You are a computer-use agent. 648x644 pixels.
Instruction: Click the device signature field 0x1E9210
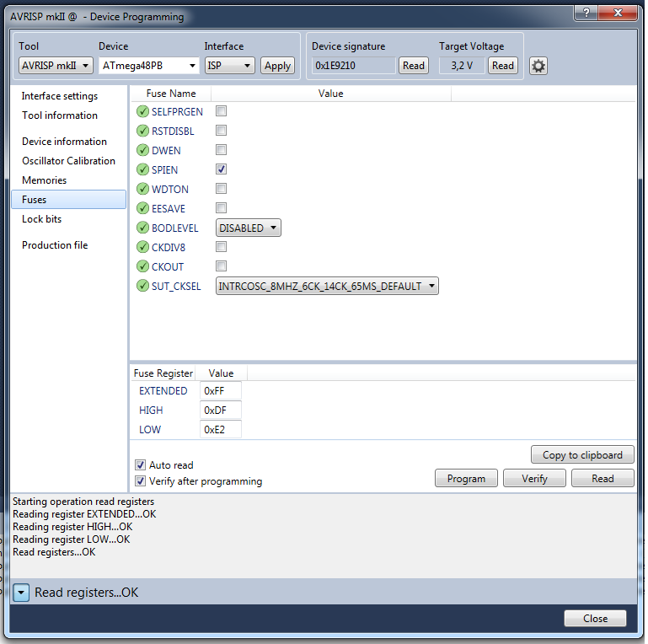[353, 66]
